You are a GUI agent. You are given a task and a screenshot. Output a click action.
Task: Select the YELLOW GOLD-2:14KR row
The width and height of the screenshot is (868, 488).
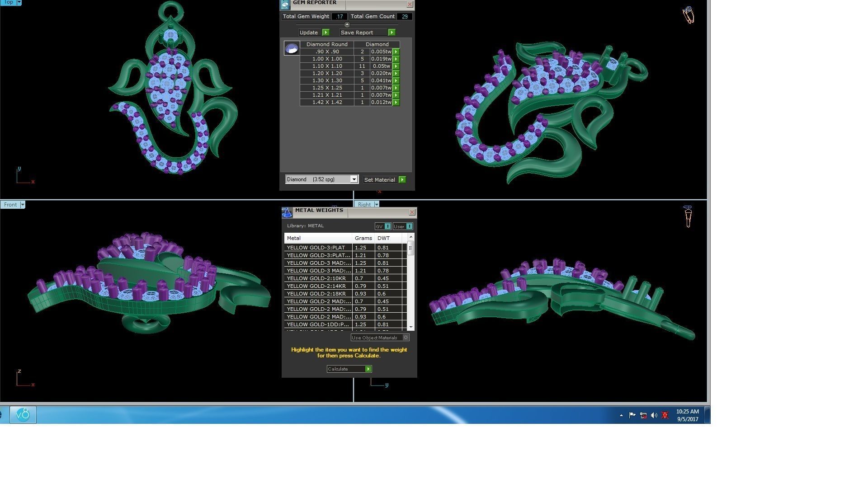point(316,286)
